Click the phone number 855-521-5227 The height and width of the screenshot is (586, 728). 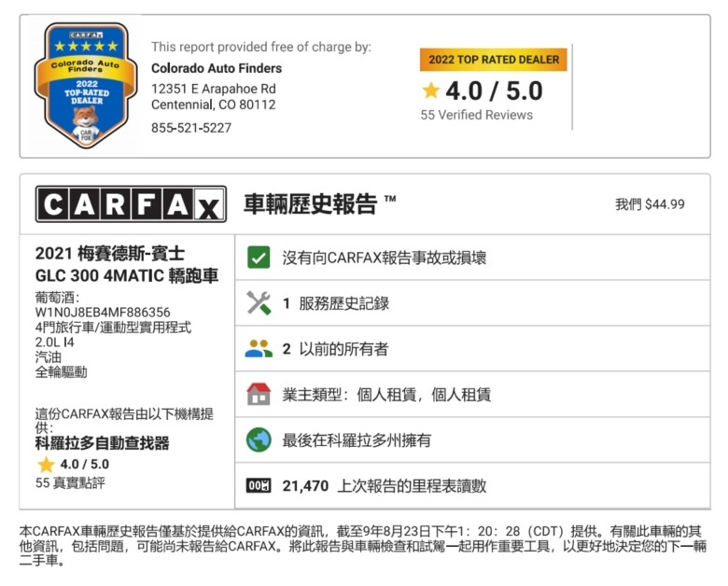click(x=191, y=128)
